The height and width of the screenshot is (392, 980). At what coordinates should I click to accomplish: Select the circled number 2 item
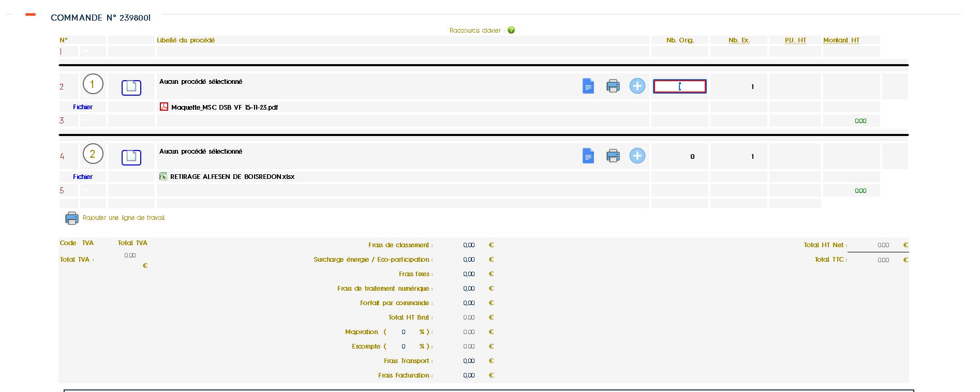coord(93,154)
